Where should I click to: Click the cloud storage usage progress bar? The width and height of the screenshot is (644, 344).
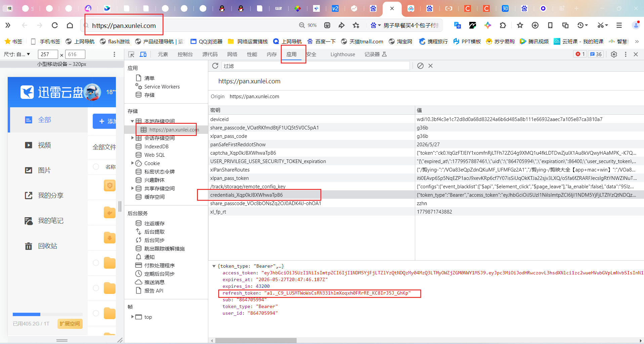[x=47, y=314]
